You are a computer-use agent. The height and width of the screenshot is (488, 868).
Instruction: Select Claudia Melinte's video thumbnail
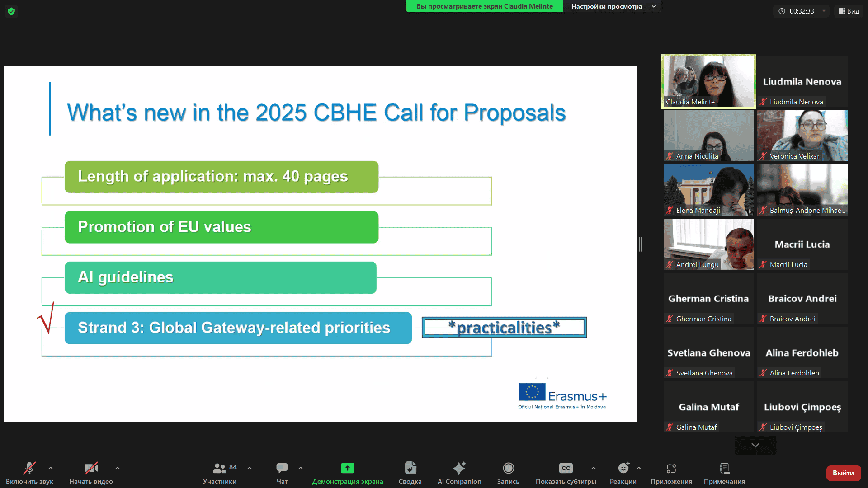coord(708,81)
